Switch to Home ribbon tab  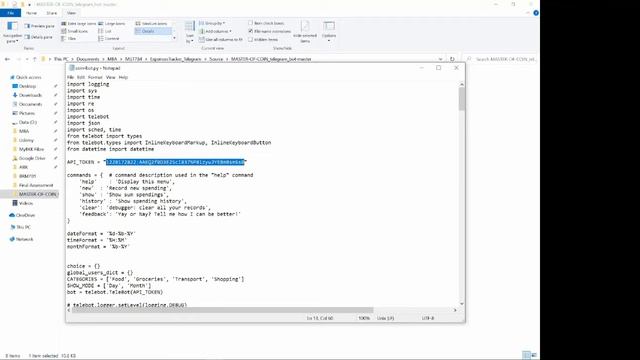coord(31,13)
